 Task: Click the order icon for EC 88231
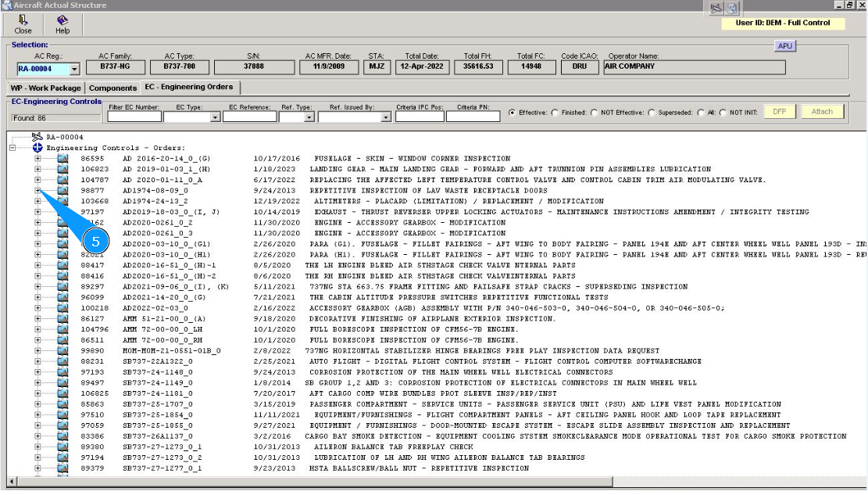click(63, 361)
